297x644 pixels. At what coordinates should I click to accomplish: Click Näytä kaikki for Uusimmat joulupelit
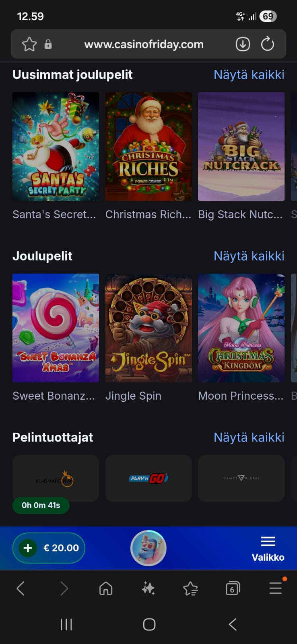(x=249, y=75)
